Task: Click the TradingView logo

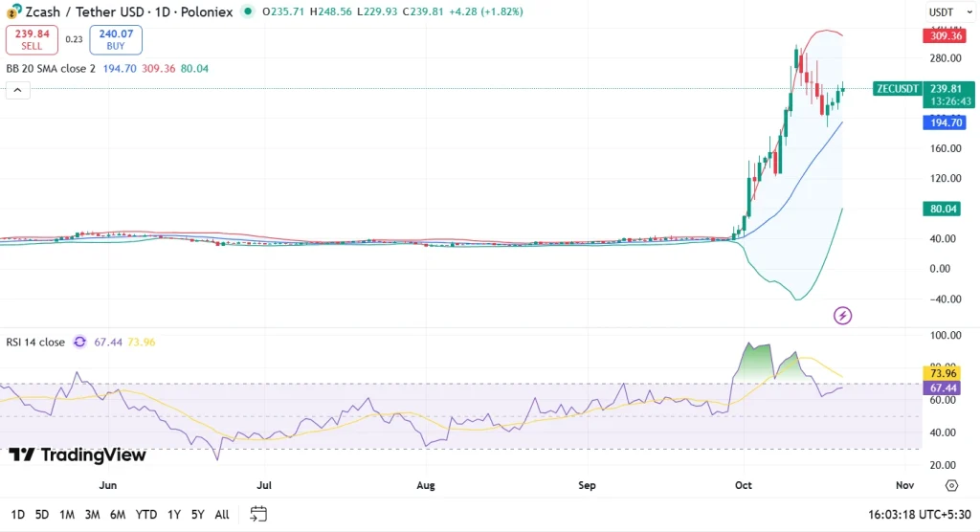Action: 78,455
